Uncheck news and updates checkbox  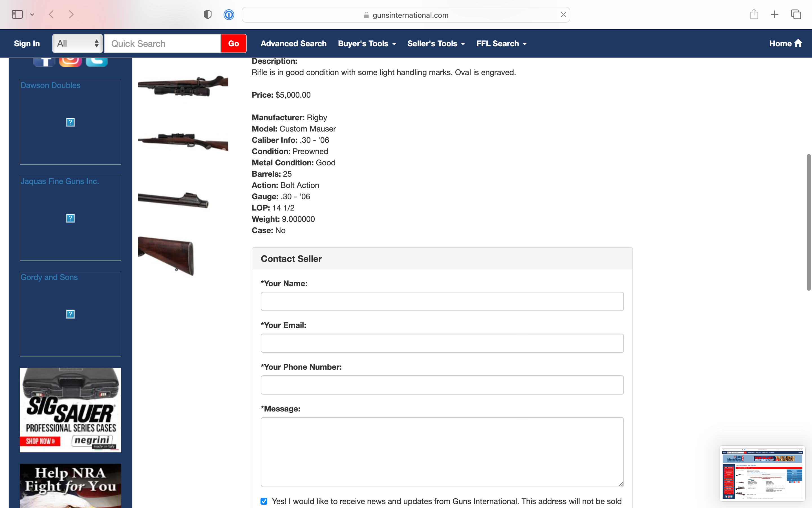pyautogui.click(x=264, y=501)
